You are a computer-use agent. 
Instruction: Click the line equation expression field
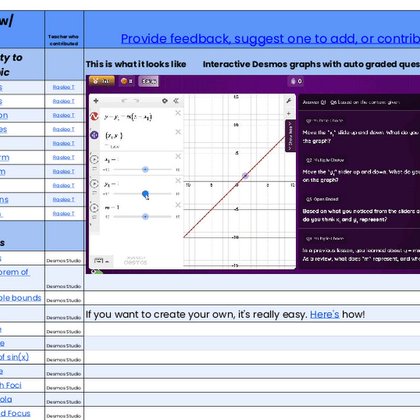coord(137,117)
